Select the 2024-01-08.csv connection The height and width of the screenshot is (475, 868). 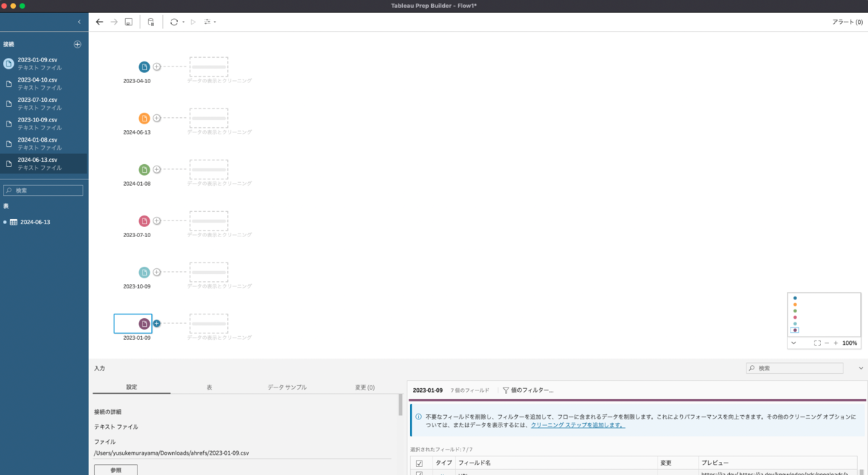43,143
